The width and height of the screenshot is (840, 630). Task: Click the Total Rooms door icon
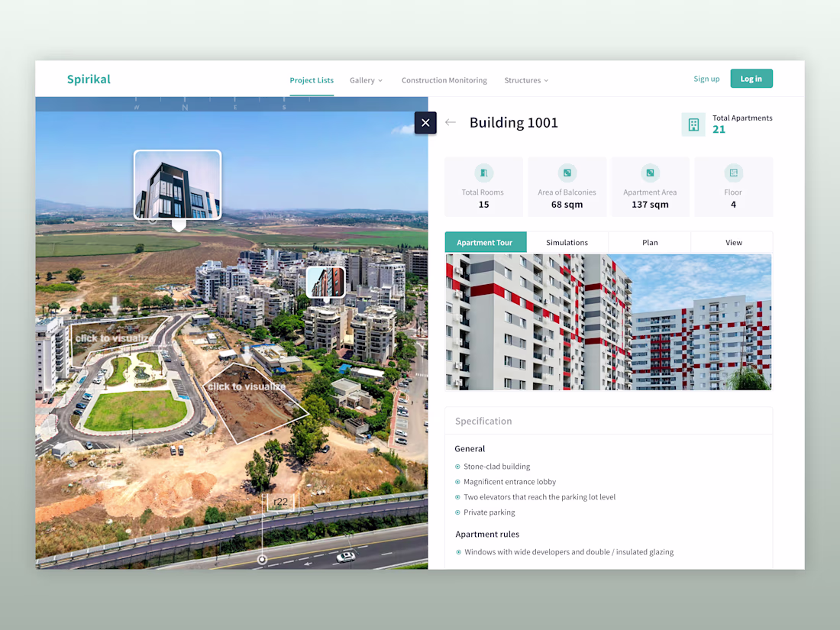click(483, 173)
